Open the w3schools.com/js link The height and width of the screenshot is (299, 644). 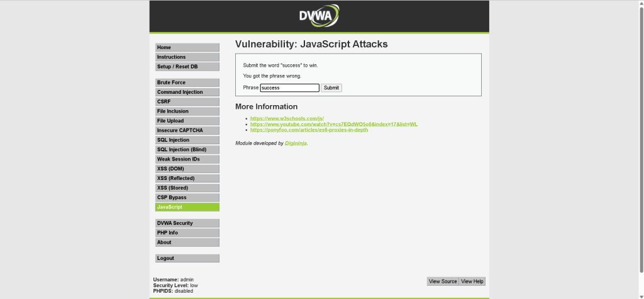click(287, 118)
